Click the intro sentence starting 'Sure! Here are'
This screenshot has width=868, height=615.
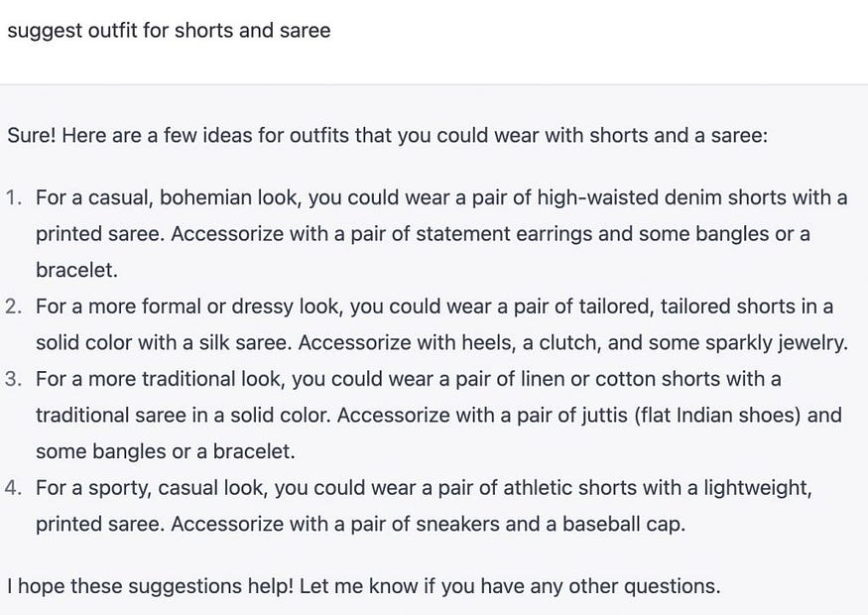click(388, 135)
